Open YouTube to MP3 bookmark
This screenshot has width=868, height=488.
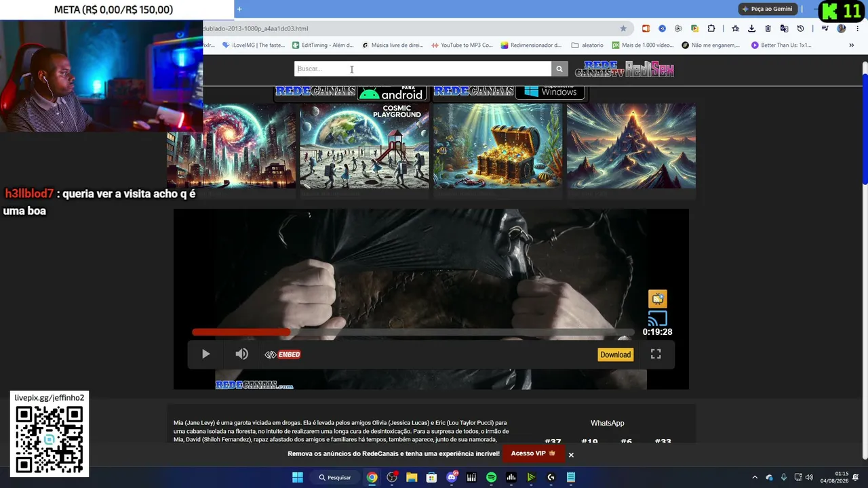click(462, 45)
